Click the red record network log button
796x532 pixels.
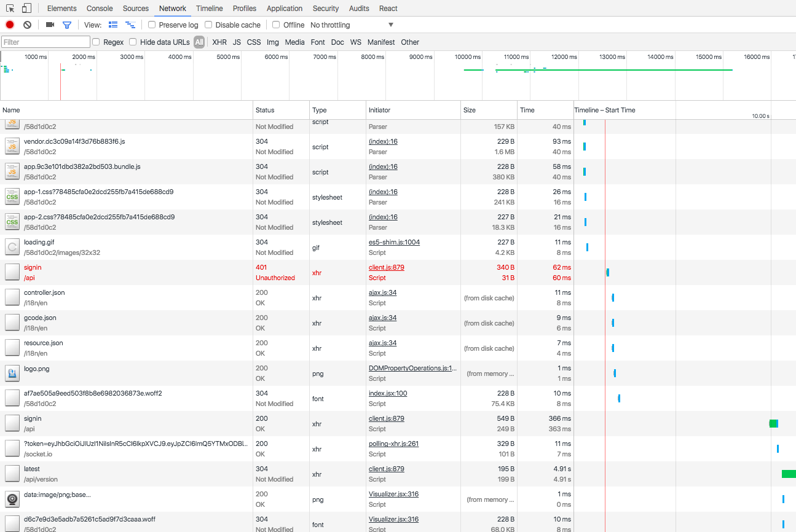[x=10, y=25]
